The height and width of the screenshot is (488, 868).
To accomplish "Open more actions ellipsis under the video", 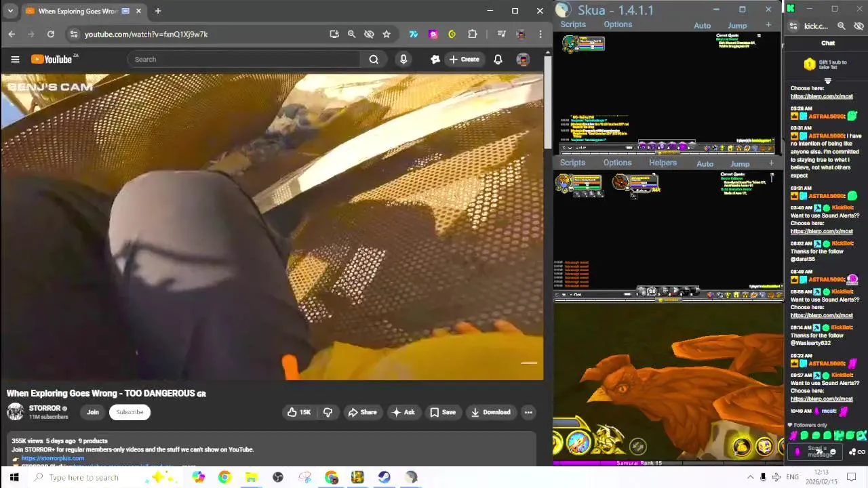I will tap(528, 412).
